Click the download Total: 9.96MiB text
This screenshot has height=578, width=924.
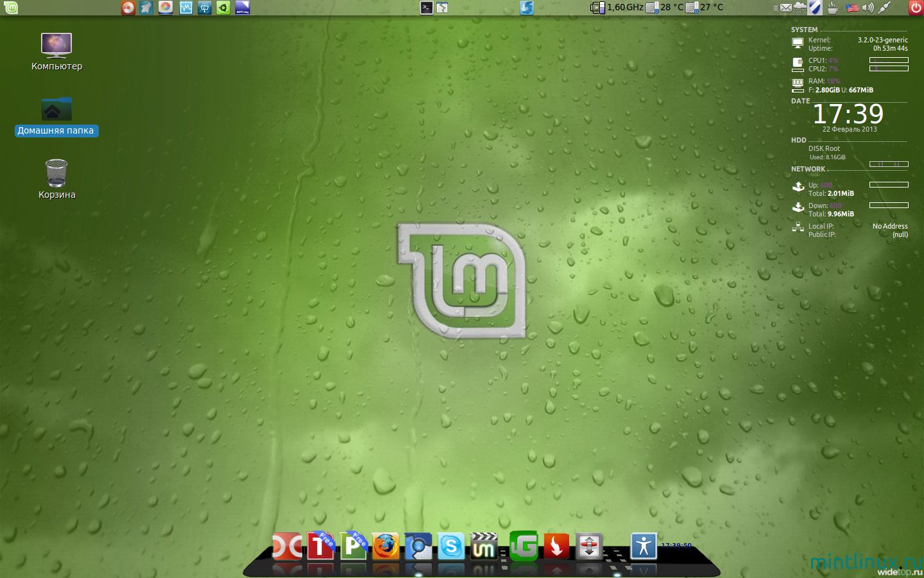click(x=831, y=214)
